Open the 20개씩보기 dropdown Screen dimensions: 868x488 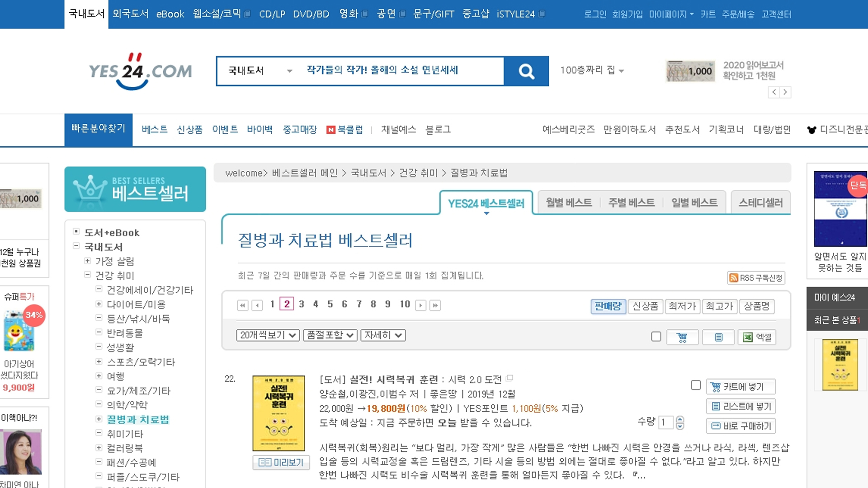coord(268,335)
